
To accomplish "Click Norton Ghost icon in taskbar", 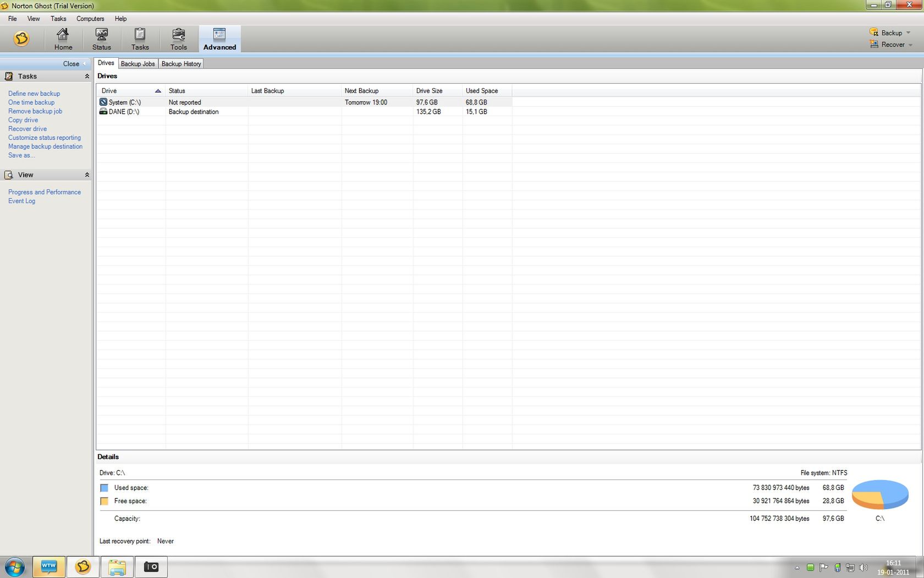I will 83,567.
